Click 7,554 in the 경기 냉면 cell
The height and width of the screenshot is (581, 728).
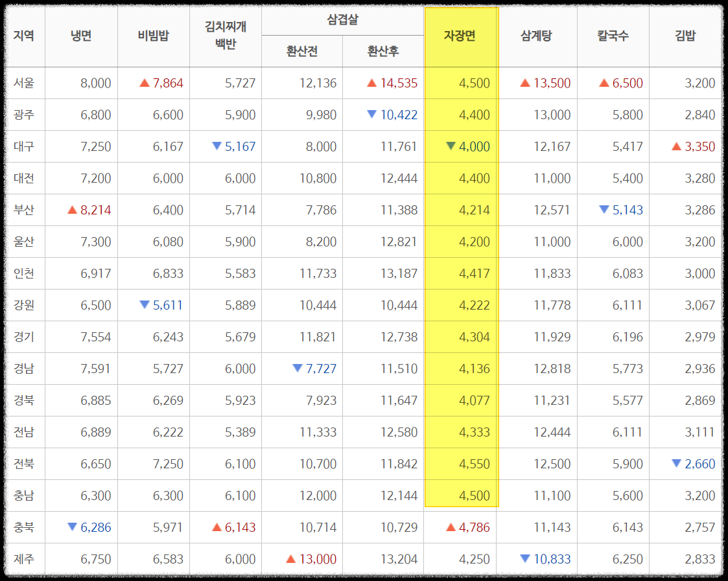click(x=96, y=337)
